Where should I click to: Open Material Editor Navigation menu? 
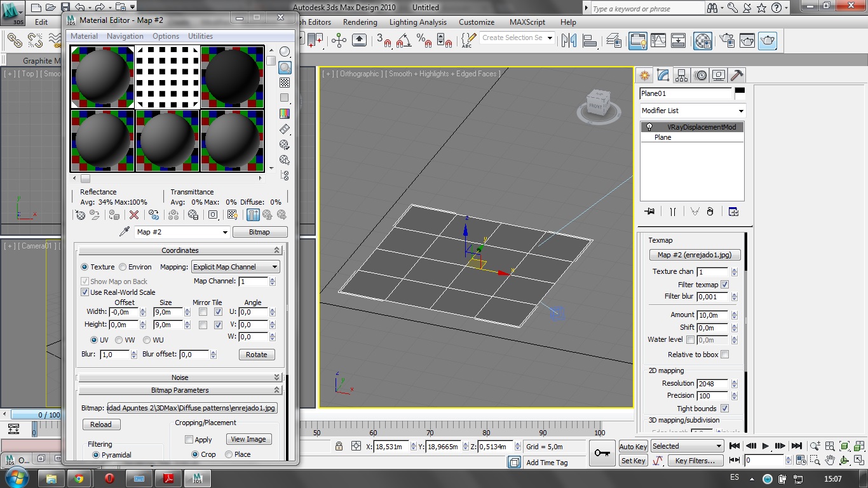125,36
